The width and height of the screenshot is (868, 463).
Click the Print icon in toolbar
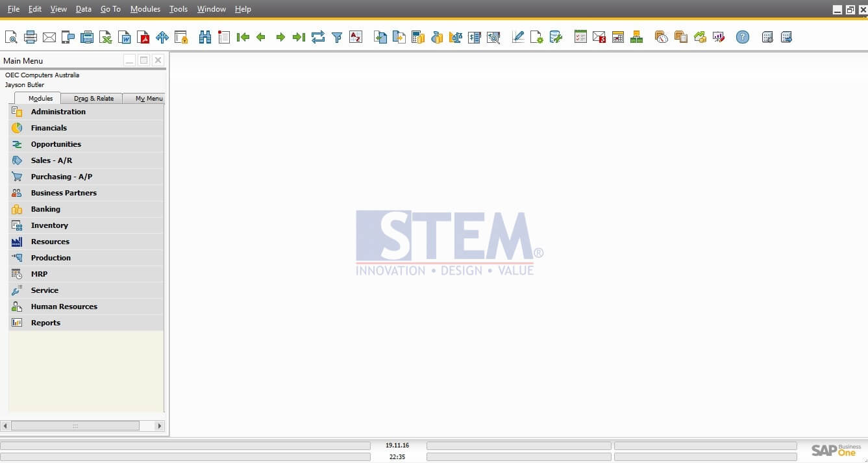30,37
